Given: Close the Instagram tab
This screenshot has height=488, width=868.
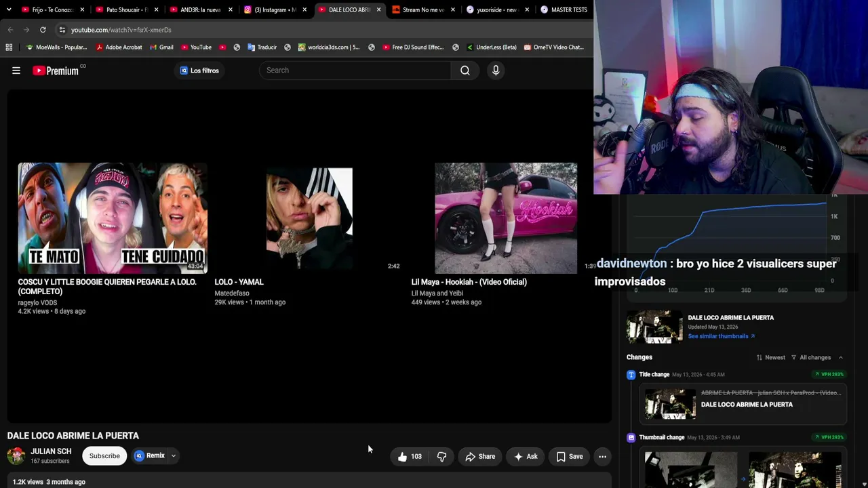Looking at the screenshot, I should pos(304,10).
